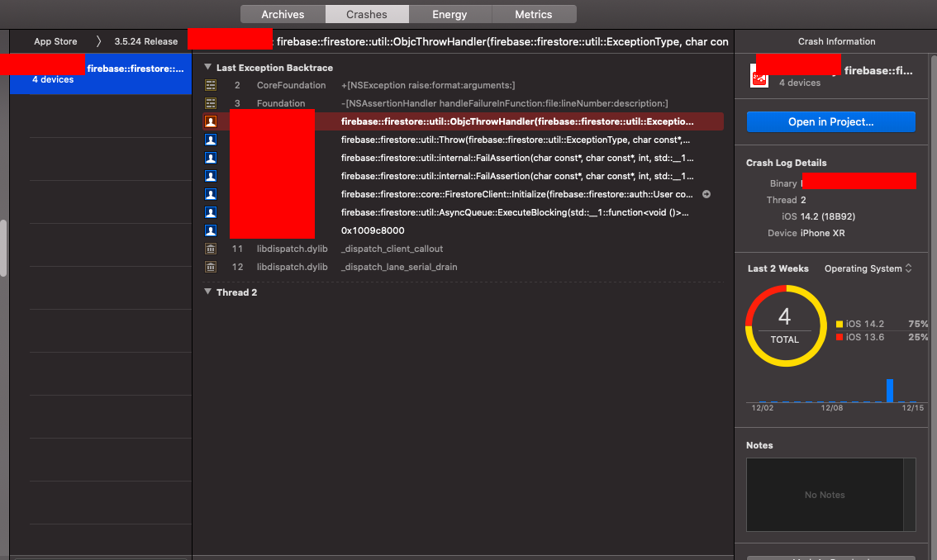Click inside the No Notes field
Image resolution: width=937 pixels, height=560 pixels.
pos(824,495)
